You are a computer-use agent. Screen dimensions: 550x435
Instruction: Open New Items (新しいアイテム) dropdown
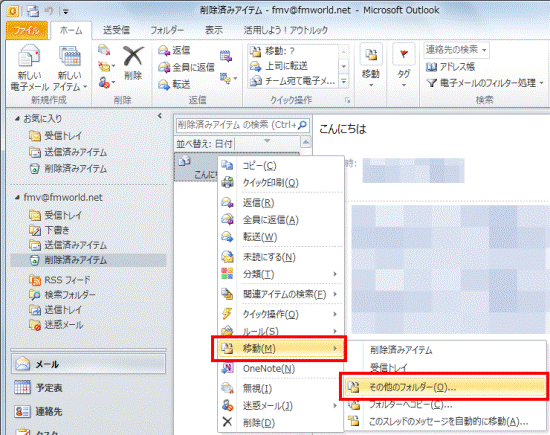(x=70, y=67)
